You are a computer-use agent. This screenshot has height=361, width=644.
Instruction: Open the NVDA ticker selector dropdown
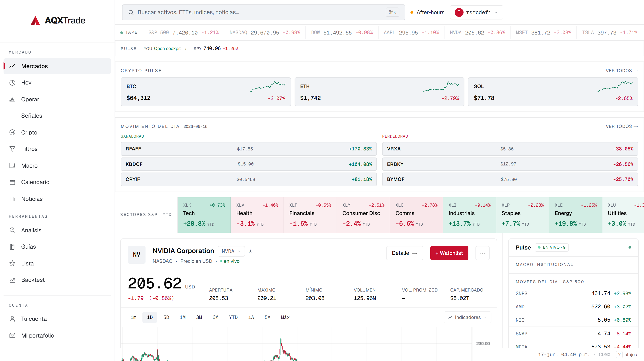click(231, 251)
